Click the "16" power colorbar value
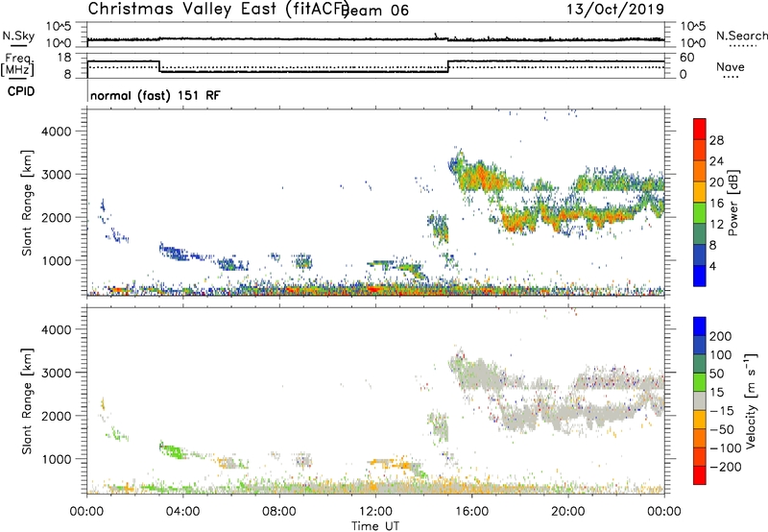The image size is (768, 532). point(716,204)
